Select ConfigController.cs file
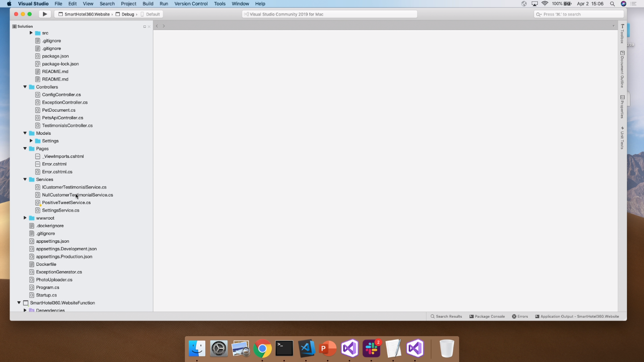 [x=61, y=95]
